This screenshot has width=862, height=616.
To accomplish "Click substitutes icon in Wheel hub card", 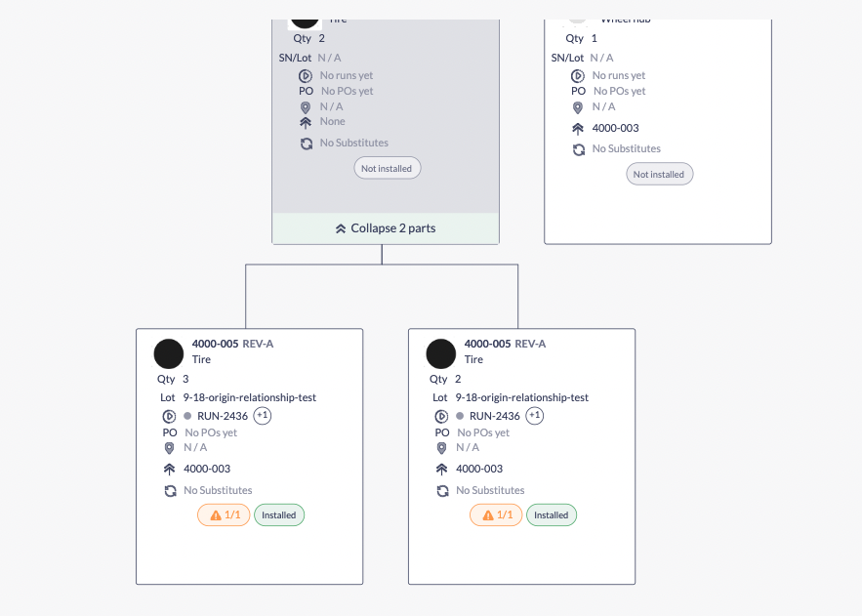I will point(578,149).
